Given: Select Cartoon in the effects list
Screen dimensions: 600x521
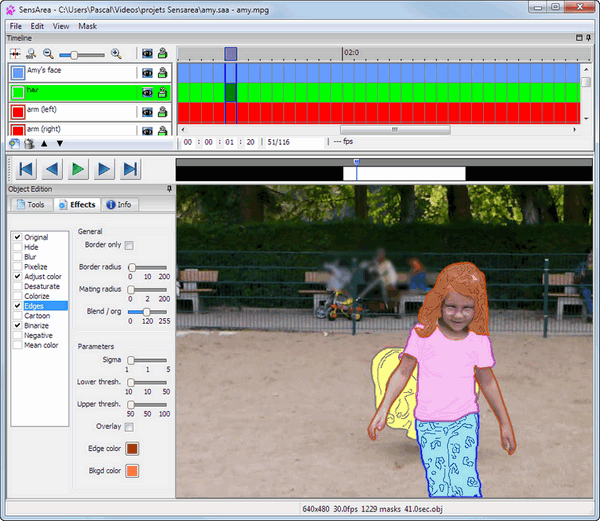Looking at the screenshot, I should (x=36, y=316).
